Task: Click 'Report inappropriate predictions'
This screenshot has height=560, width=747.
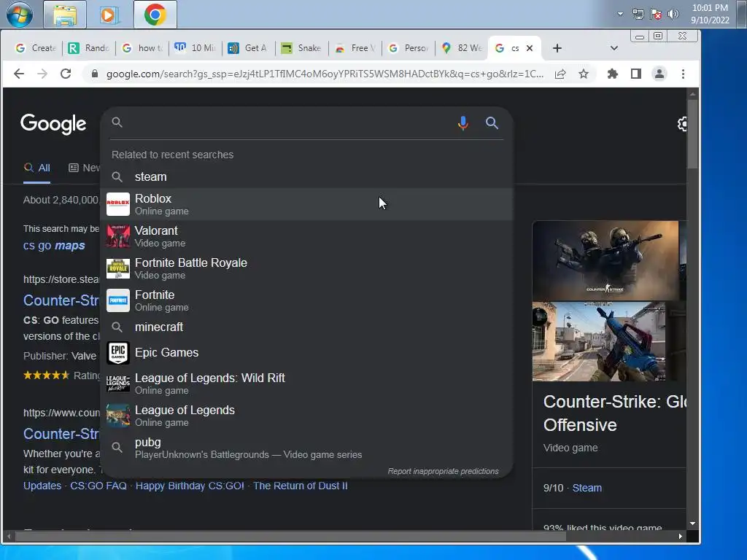Action: 443,471
